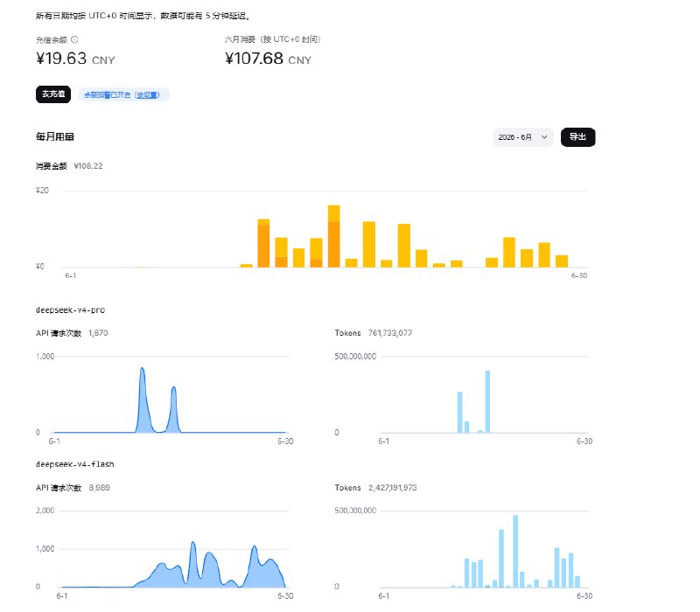700x612 pixels.
Task: Click the 去充值 button
Action: 53,94
